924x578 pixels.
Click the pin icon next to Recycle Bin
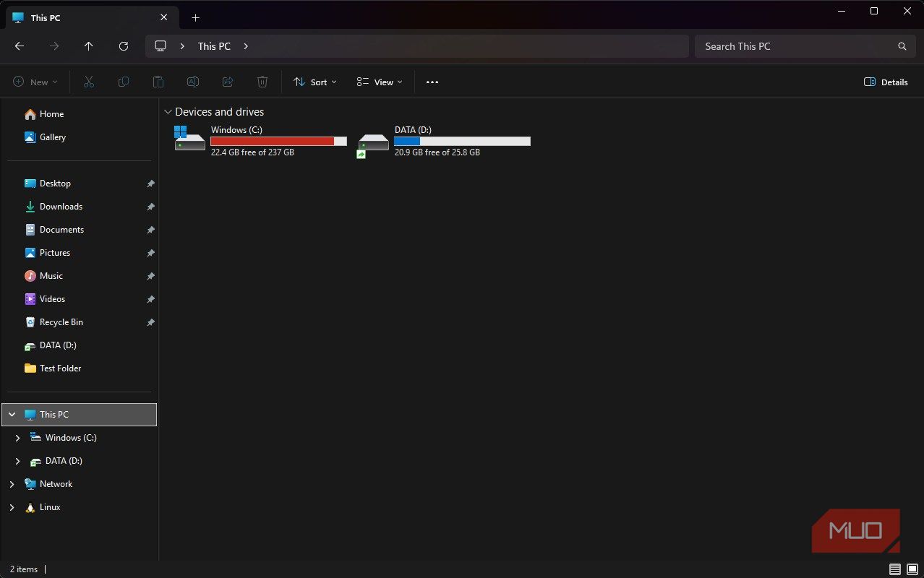pos(150,323)
